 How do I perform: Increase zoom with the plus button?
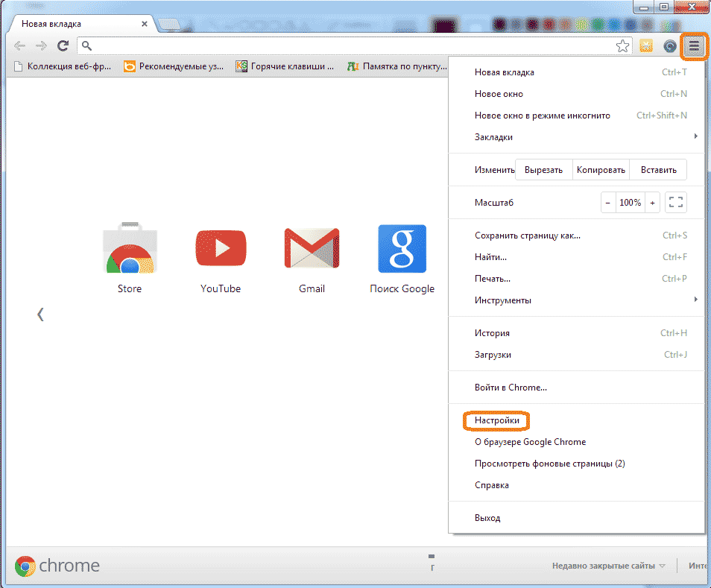[653, 203]
